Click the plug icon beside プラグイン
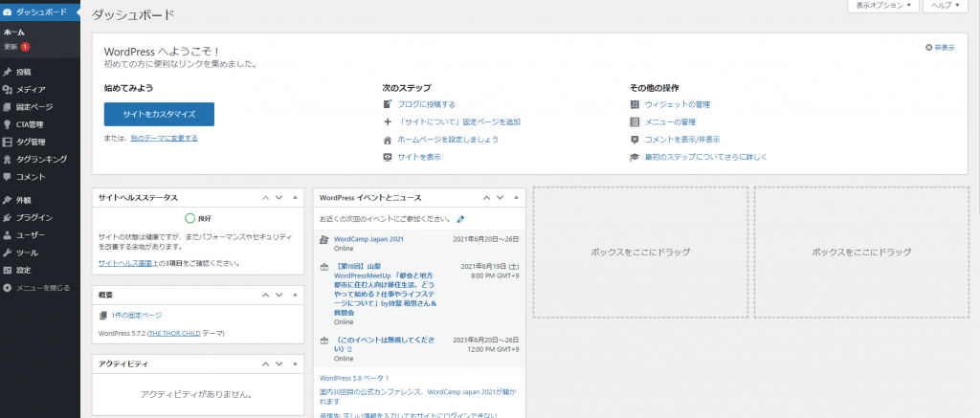This screenshot has height=418, width=980. [x=8, y=218]
